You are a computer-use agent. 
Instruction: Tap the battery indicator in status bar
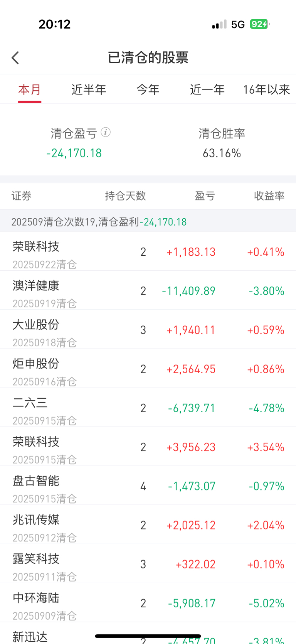coord(259,24)
